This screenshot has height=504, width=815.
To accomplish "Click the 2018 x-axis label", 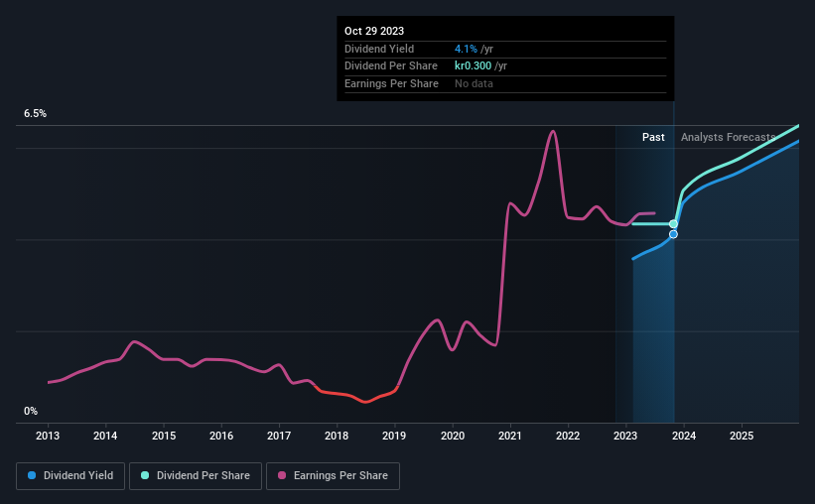I will click(x=337, y=436).
